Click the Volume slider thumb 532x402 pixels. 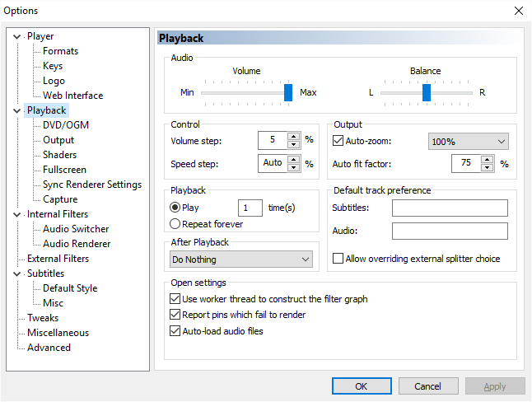click(288, 92)
